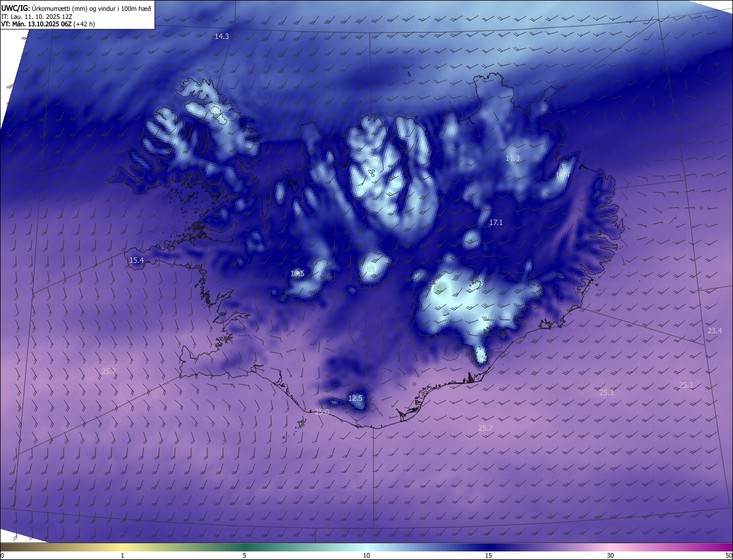This screenshot has width=733, height=560.
Task: Click the "30" tick label on the colour scale
Action: 610,556
